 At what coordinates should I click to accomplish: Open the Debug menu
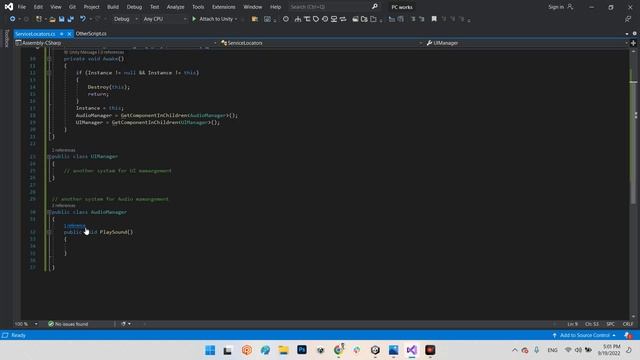pos(134,7)
